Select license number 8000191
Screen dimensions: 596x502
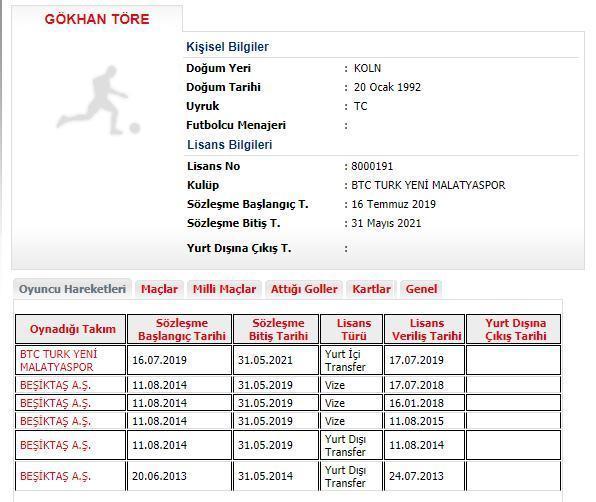click(x=372, y=166)
